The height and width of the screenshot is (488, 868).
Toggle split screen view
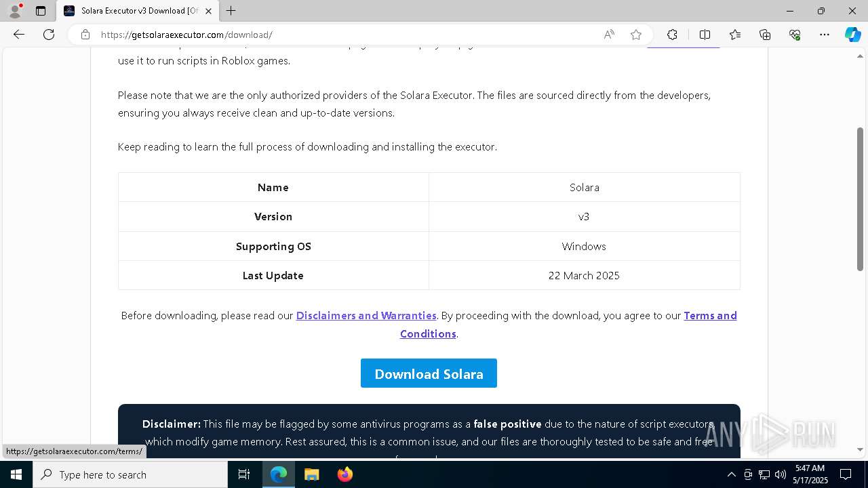click(x=705, y=35)
